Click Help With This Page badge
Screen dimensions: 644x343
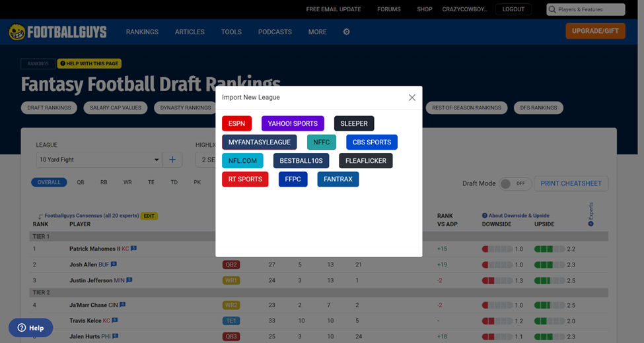[x=89, y=63]
